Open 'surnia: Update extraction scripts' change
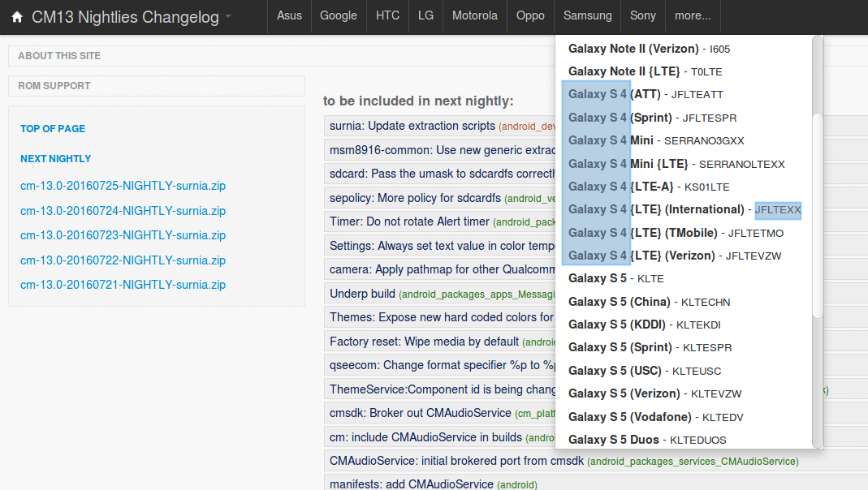 point(412,126)
